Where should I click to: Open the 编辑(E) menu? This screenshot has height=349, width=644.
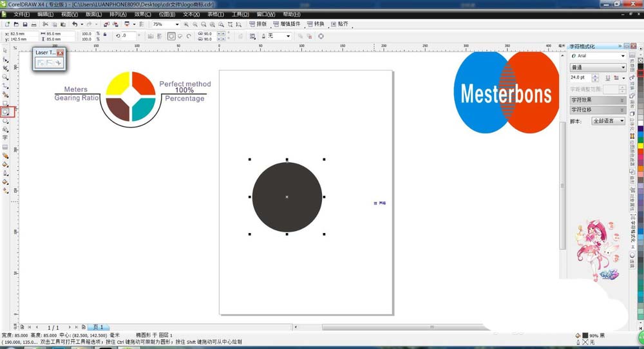pyautogui.click(x=45, y=14)
